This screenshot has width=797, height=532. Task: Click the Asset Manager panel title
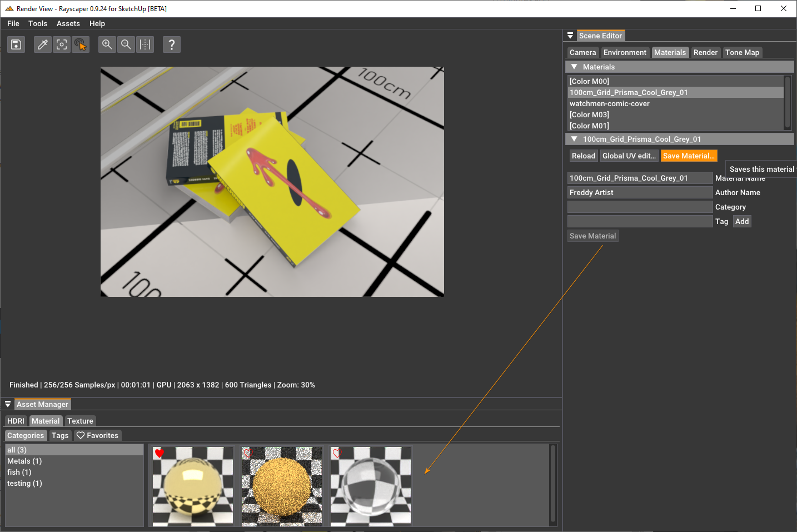[42, 404]
